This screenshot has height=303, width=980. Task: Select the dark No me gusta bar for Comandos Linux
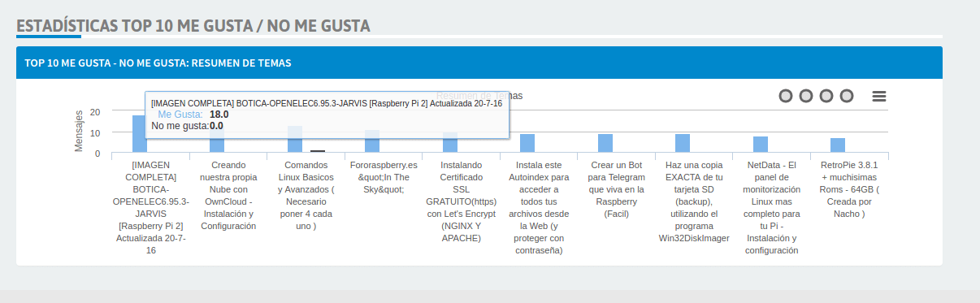click(318, 151)
